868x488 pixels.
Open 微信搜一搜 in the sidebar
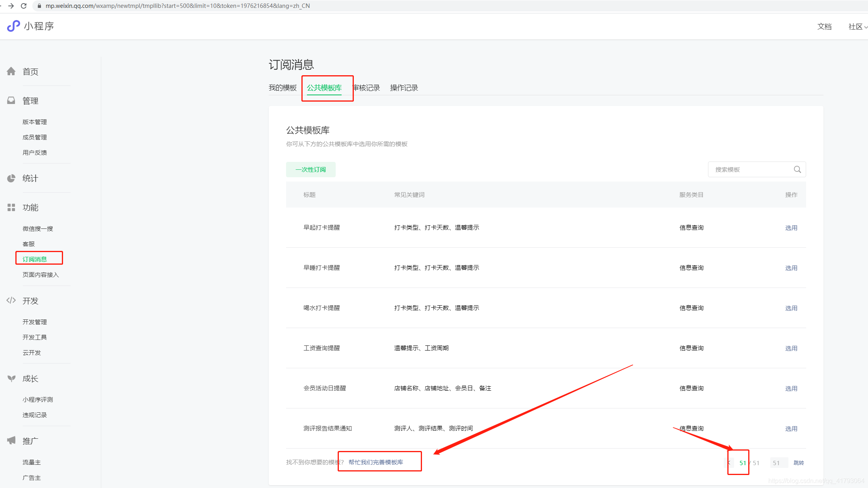point(38,228)
